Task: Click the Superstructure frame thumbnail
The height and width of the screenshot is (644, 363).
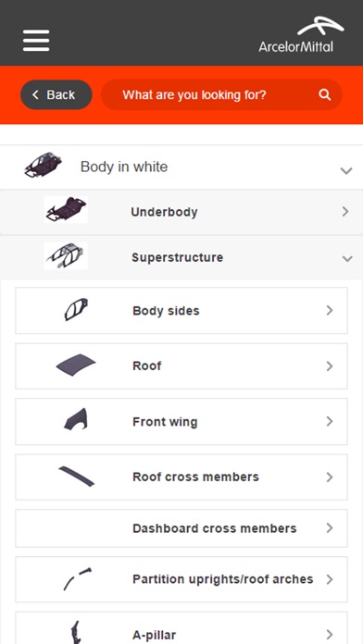Action: point(66,256)
